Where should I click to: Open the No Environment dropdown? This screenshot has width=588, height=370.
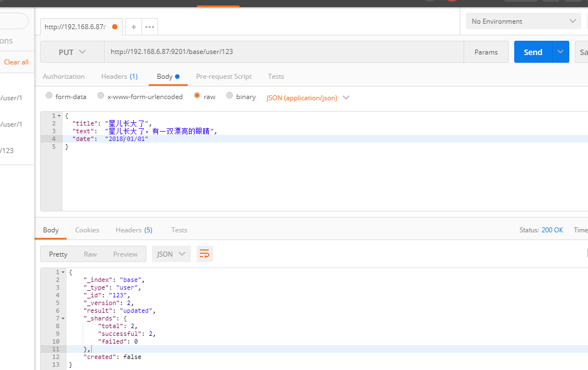point(523,21)
